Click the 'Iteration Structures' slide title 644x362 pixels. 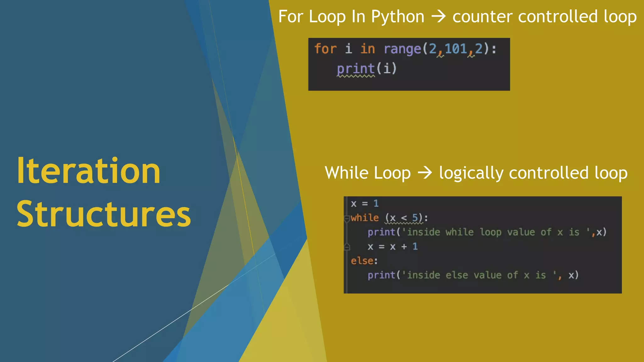(x=103, y=192)
